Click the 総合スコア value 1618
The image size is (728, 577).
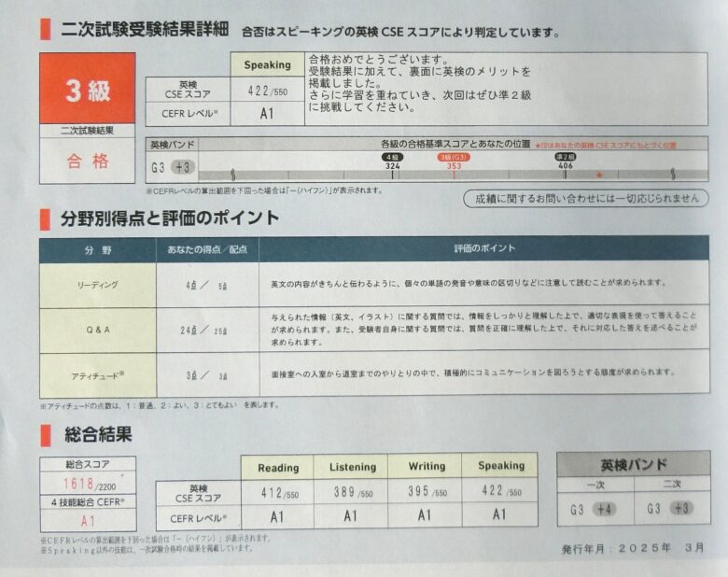point(82,485)
